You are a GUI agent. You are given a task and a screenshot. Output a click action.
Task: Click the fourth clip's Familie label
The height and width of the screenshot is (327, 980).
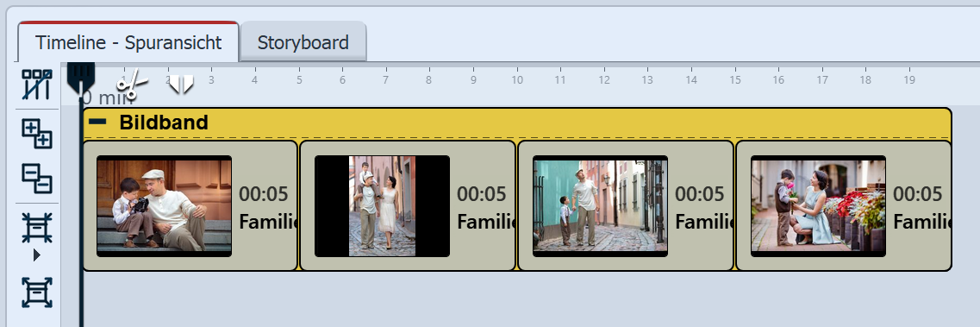(x=922, y=222)
